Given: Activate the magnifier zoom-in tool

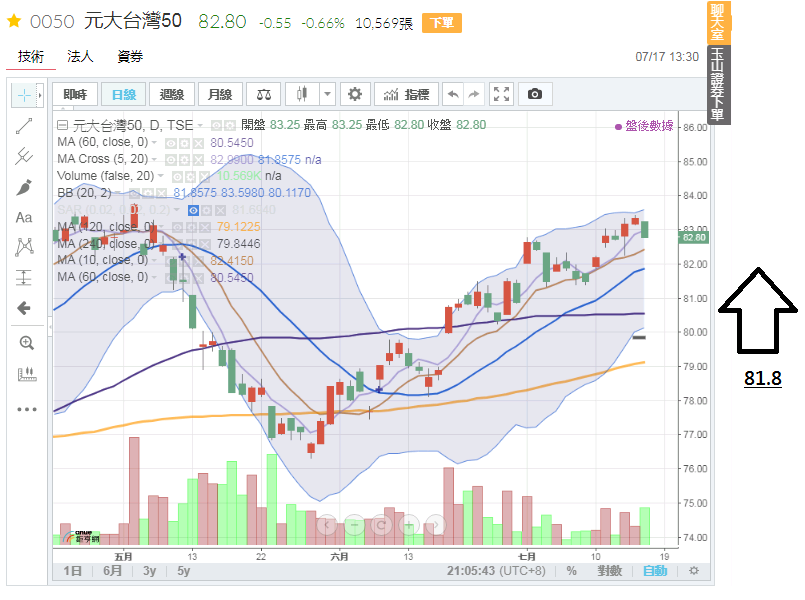Looking at the screenshot, I should pyautogui.click(x=26, y=343).
